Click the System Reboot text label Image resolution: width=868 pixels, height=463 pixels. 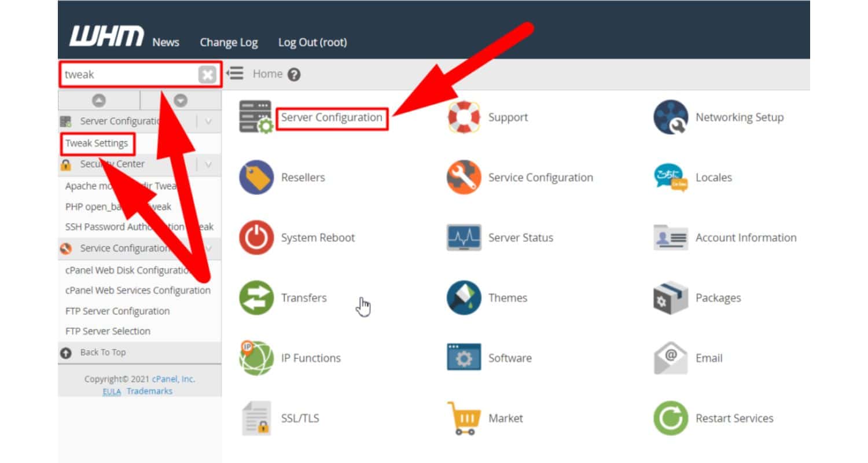click(x=318, y=238)
